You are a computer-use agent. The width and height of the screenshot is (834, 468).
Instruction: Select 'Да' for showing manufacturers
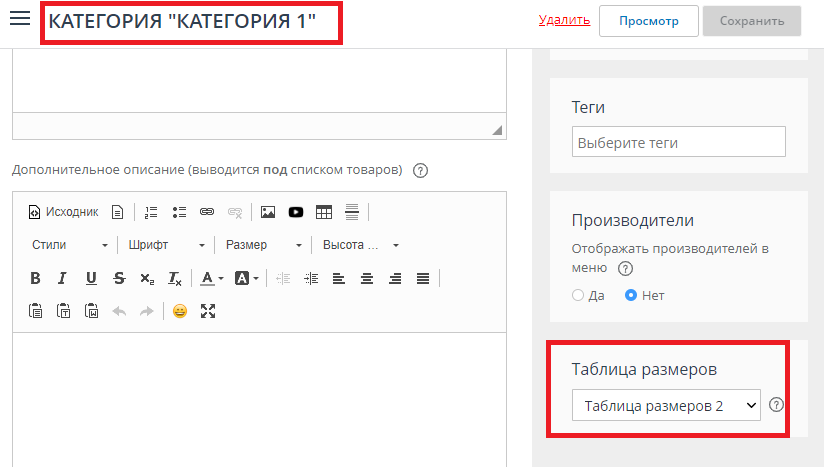(578, 295)
